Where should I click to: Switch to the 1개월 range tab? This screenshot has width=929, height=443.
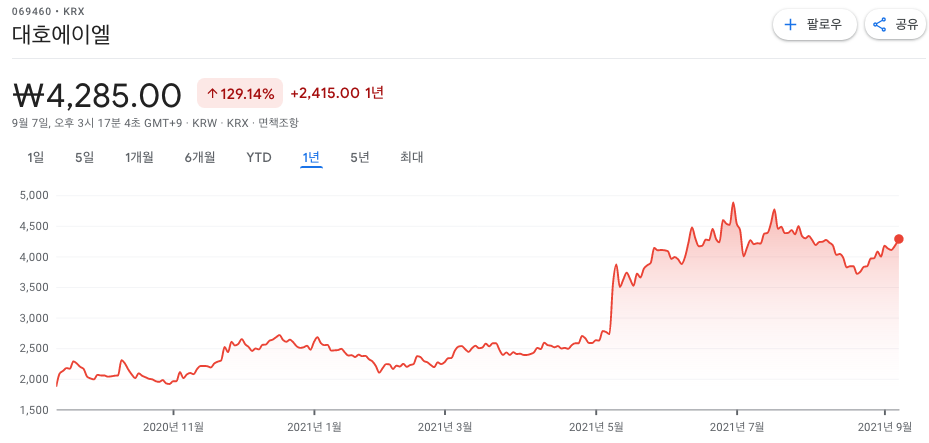click(x=139, y=158)
